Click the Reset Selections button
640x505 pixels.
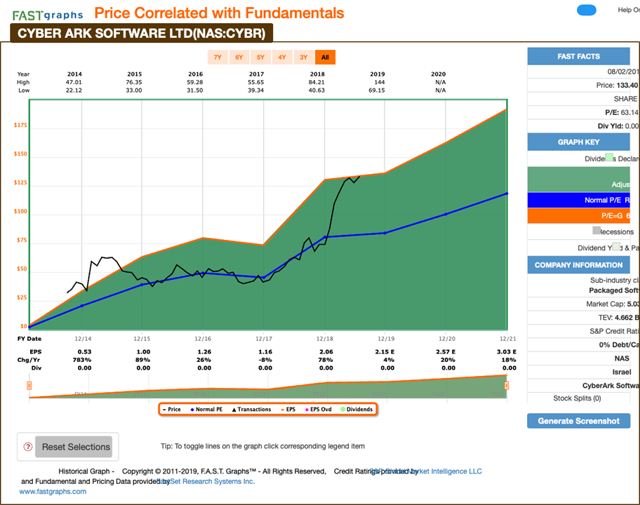click(73, 447)
